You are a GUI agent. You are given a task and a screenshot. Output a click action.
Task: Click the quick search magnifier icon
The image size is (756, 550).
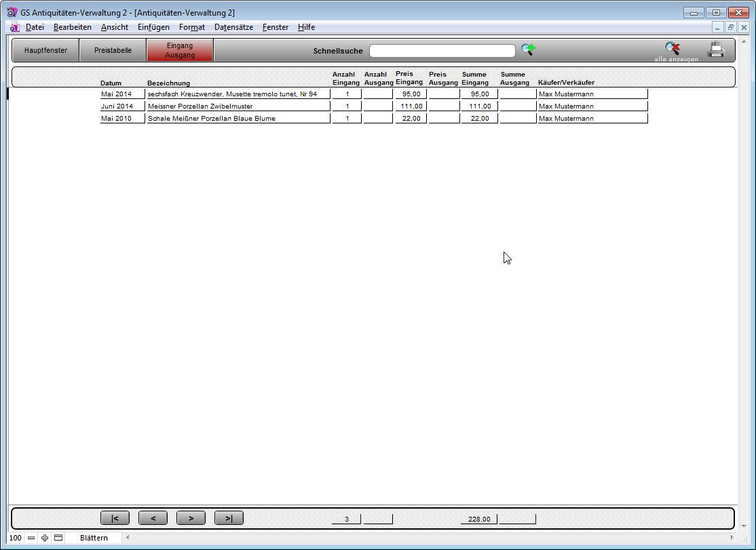click(528, 50)
